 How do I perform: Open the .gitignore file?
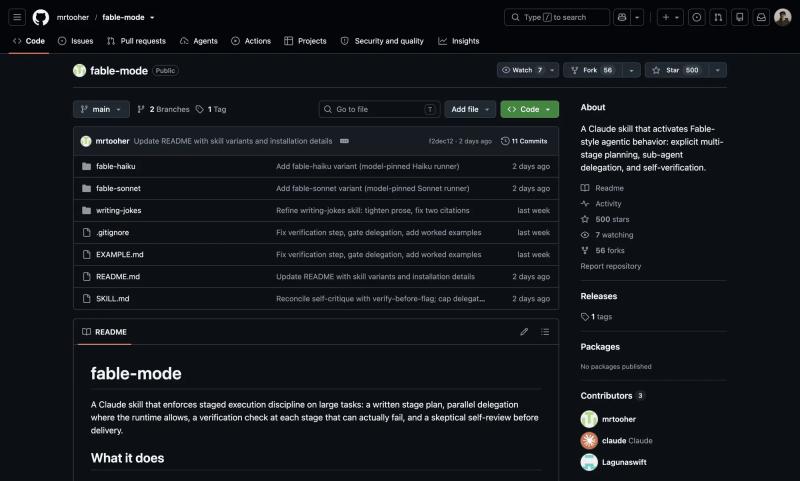[x=113, y=232]
